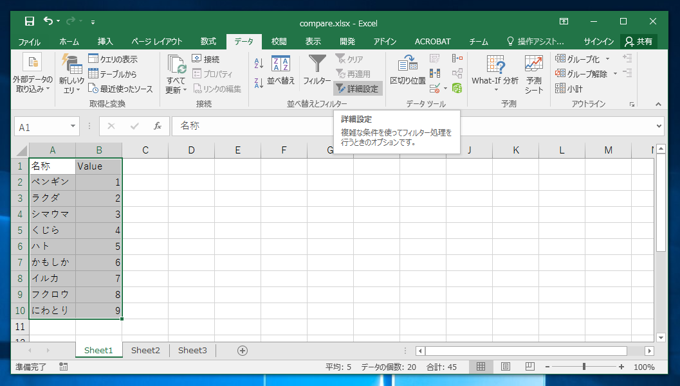
Task: Click the Manage Data Model green icon
Action: pyautogui.click(x=457, y=88)
